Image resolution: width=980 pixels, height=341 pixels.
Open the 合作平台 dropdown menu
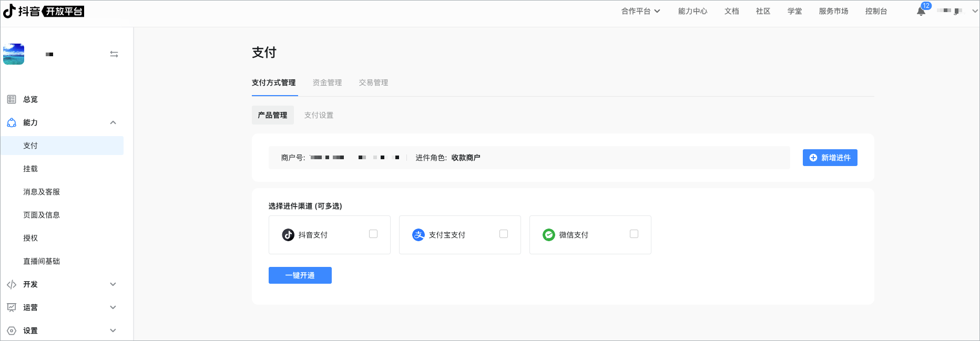point(640,11)
